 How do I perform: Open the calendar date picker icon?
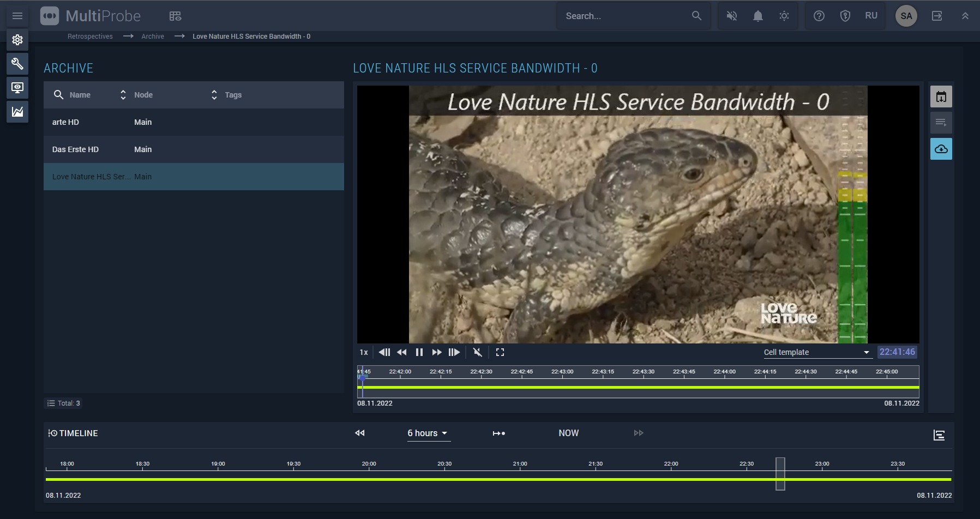[941, 96]
